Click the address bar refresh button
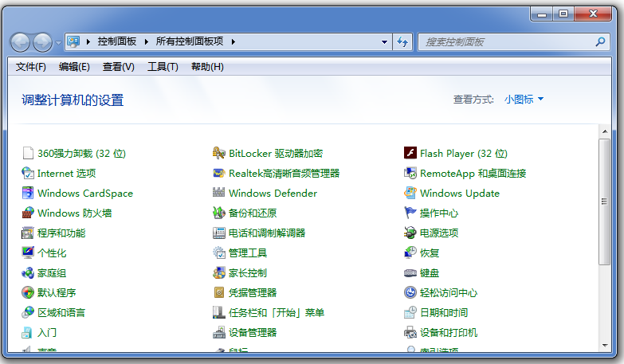 (402, 41)
